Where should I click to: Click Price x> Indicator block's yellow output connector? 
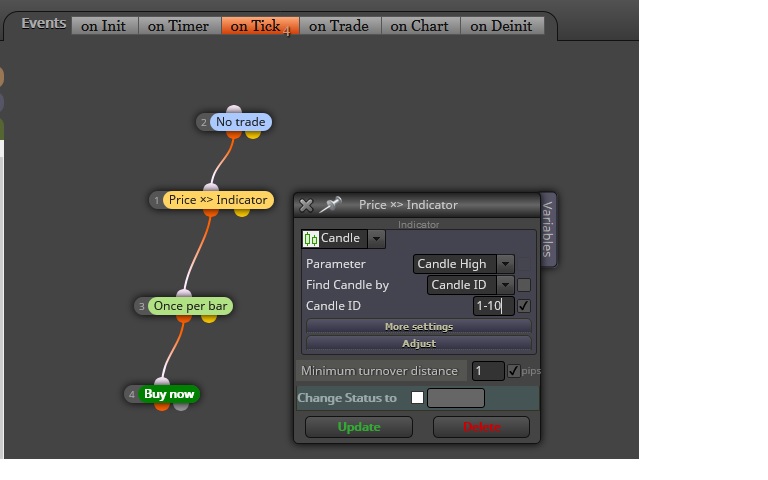click(241, 212)
